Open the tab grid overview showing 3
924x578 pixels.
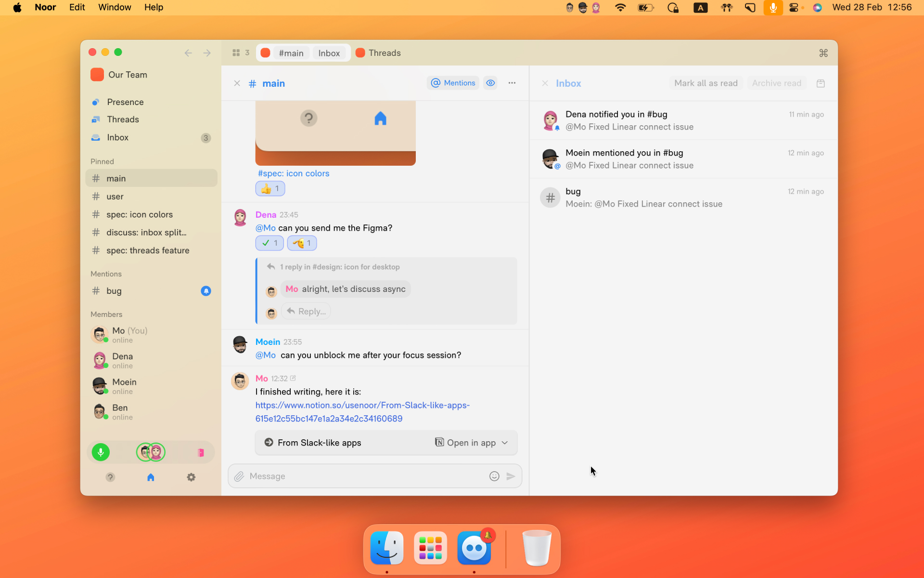pyautogui.click(x=241, y=53)
